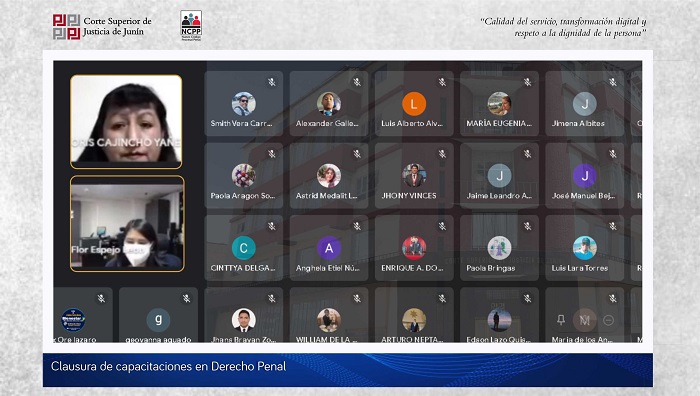Click Jimena Albites' muted mic icon
The image size is (700, 396).
point(612,82)
